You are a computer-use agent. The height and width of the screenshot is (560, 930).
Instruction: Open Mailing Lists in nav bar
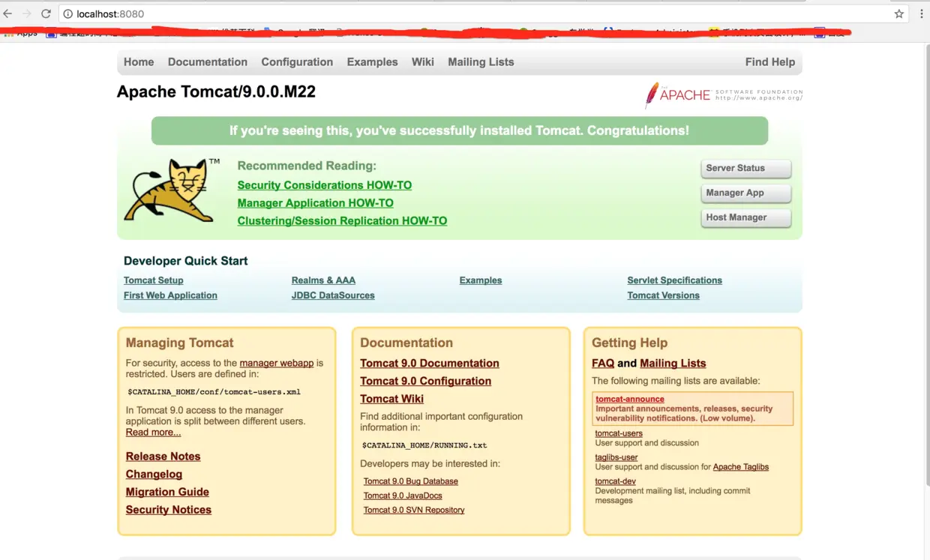click(x=481, y=62)
